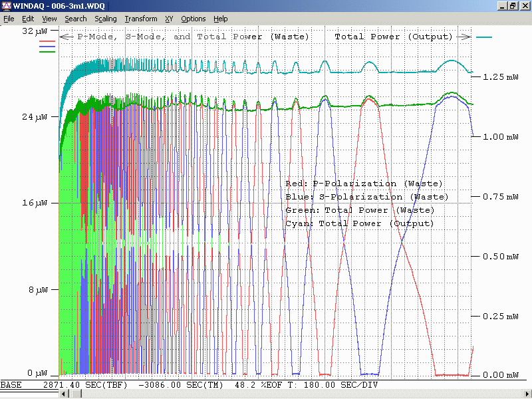Open the Options menu
The image size is (532, 399).
(x=194, y=19)
